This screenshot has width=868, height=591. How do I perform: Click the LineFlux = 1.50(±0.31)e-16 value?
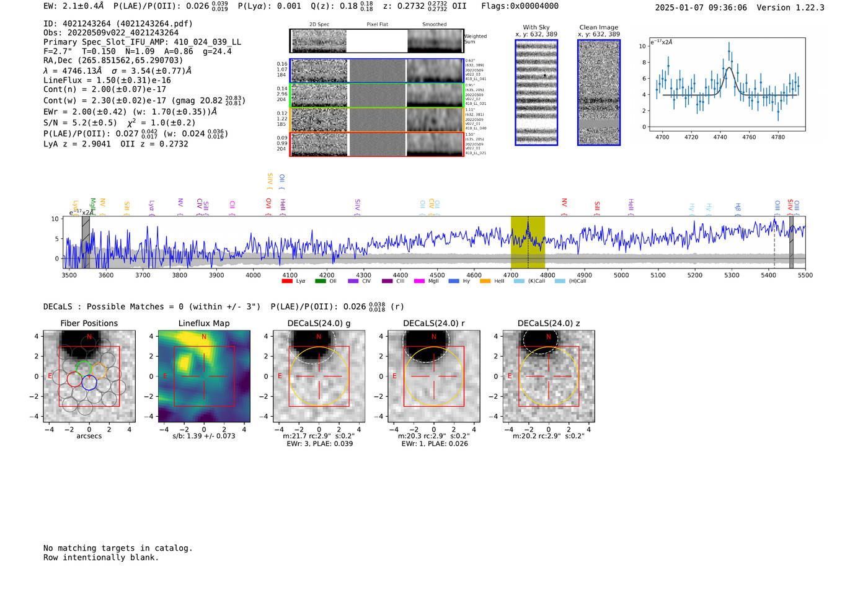[107, 80]
